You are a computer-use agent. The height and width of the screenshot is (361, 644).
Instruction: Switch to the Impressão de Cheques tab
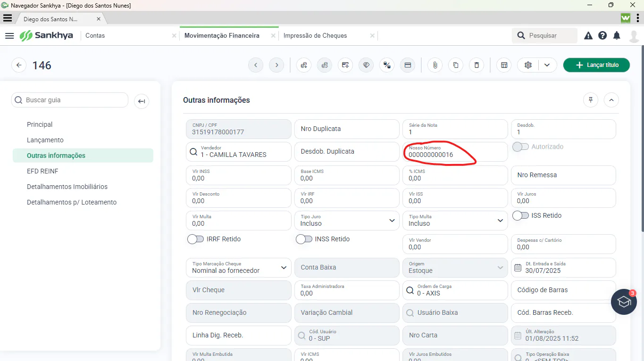pyautogui.click(x=315, y=35)
